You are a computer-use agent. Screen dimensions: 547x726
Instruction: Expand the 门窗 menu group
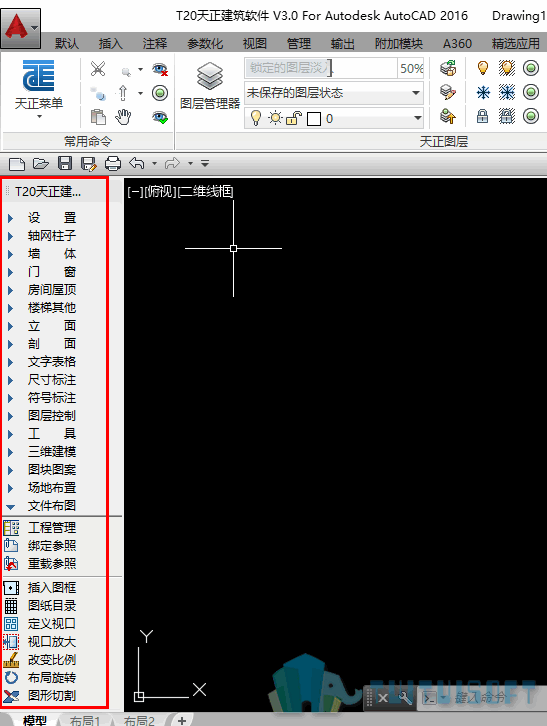point(10,272)
